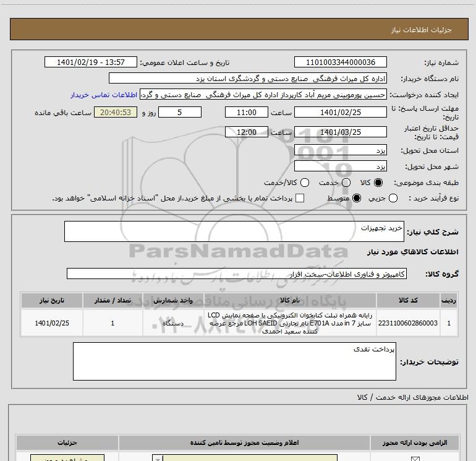Click the واحد شمارش column header
The image size is (476, 461).
(173, 300)
